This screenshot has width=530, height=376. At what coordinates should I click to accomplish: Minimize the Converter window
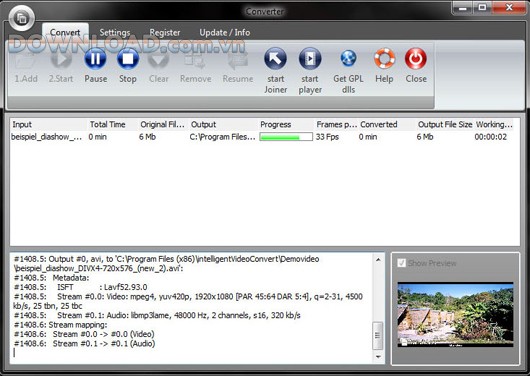(x=462, y=7)
